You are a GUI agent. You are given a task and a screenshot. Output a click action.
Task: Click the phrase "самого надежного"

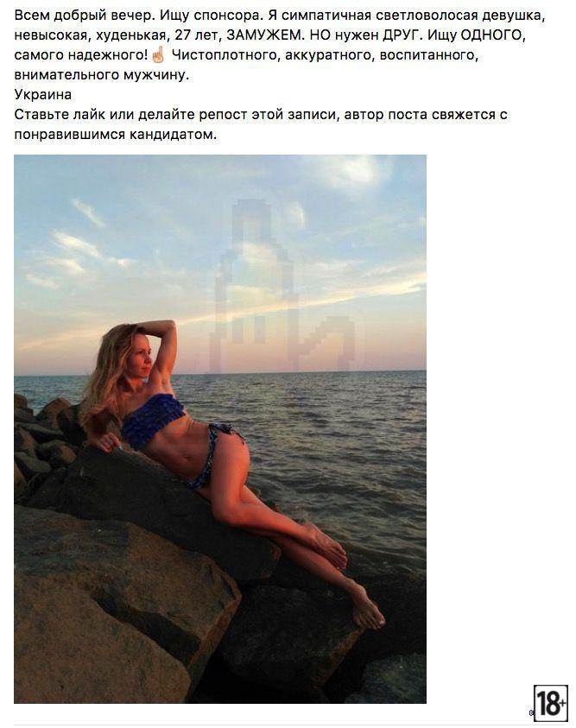[81, 54]
